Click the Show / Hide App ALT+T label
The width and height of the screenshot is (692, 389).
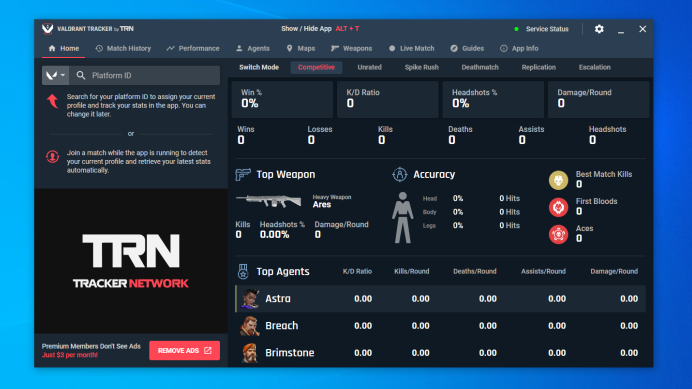coord(320,29)
